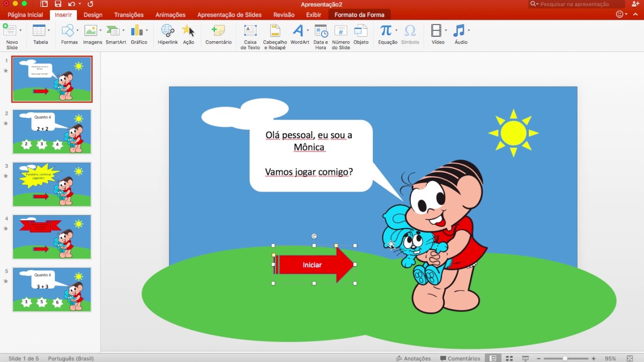The width and height of the screenshot is (644, 362).
Task: Expand the Áudio dropdown arrow
Action: pos(469,30)
